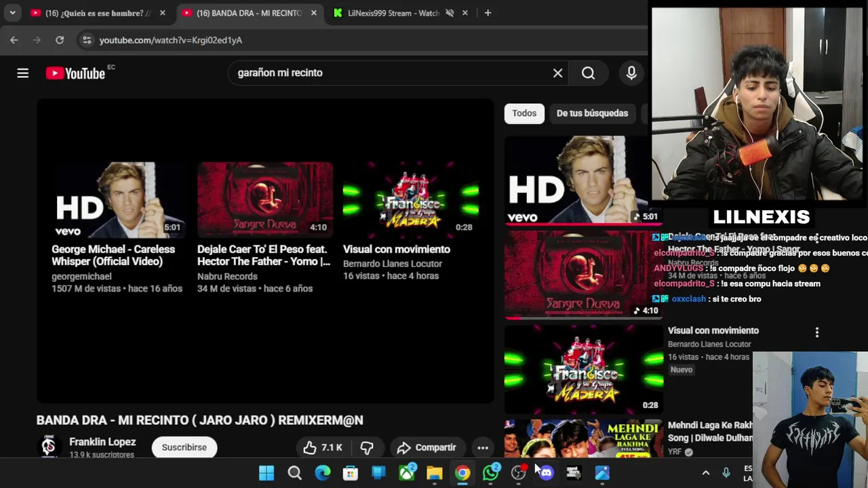Open options for 'Visual con movimiento' sidebar video
The width and height of the screenshot is (868, 488).
pos(817,332)
